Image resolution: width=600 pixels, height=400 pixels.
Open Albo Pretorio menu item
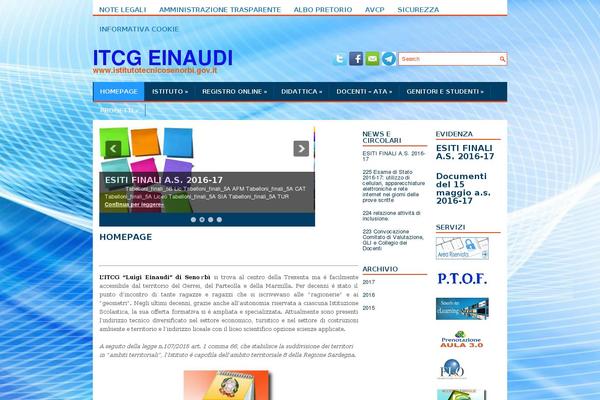click(323, 10)
